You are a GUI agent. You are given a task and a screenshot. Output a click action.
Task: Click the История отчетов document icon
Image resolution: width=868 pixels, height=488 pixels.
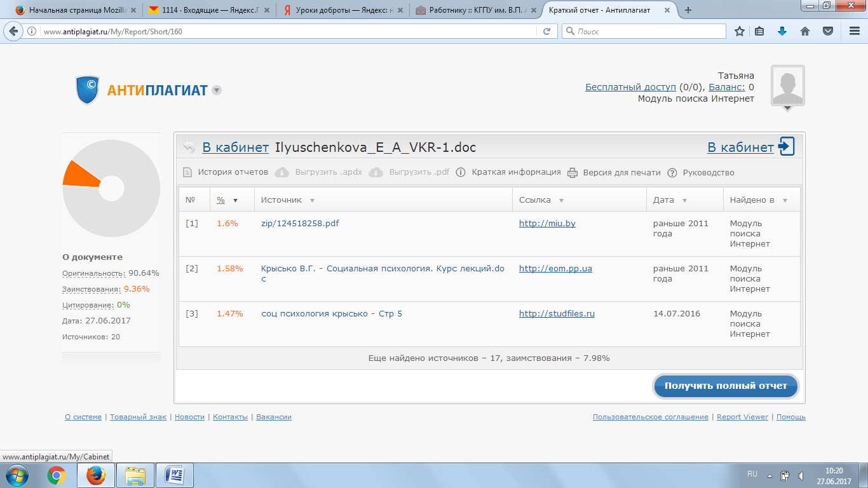187,173
